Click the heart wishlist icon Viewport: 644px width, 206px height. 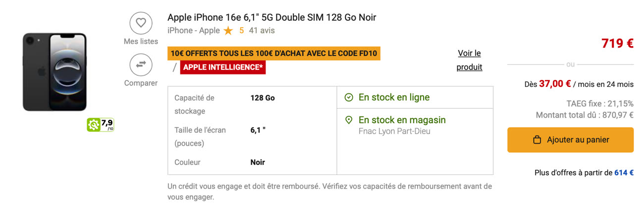pyautogui.click(x=141, y=22)
